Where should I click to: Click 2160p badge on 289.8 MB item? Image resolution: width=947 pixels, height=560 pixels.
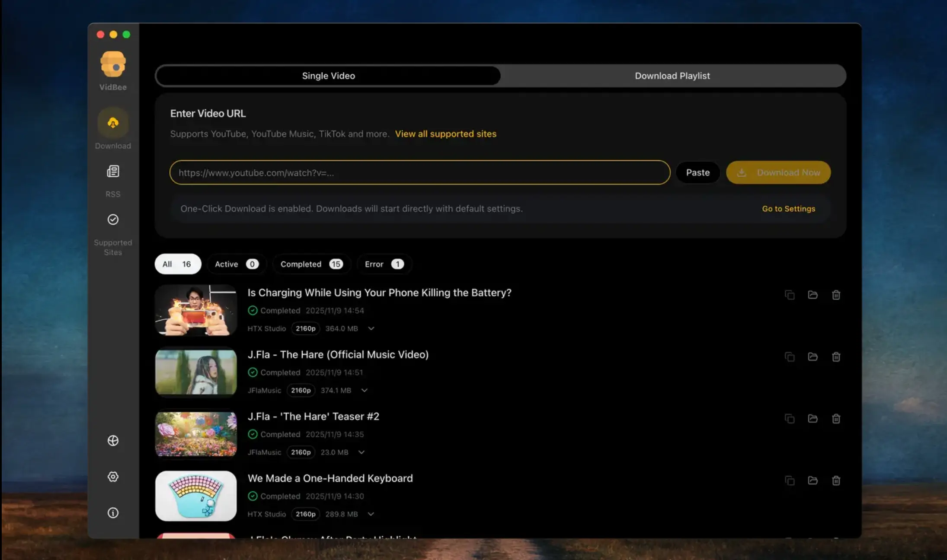(x=305, y=514)
